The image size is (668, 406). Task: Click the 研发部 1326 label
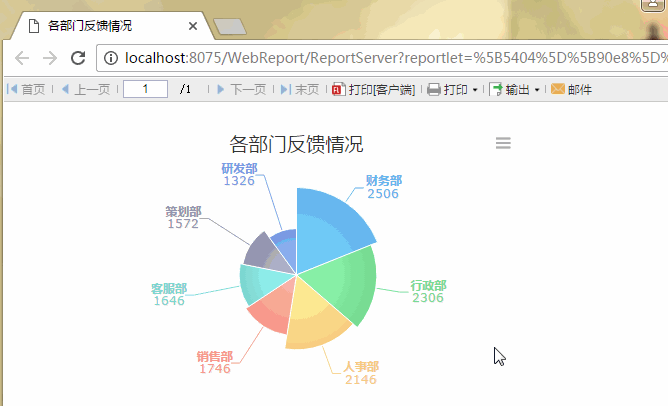(x=239, y=174)
